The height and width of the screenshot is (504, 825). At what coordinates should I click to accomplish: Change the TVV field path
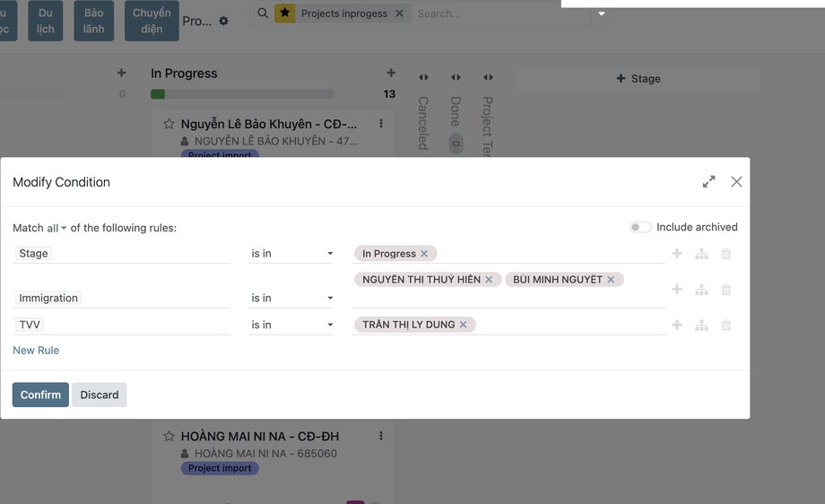click(x=121, y=326)
